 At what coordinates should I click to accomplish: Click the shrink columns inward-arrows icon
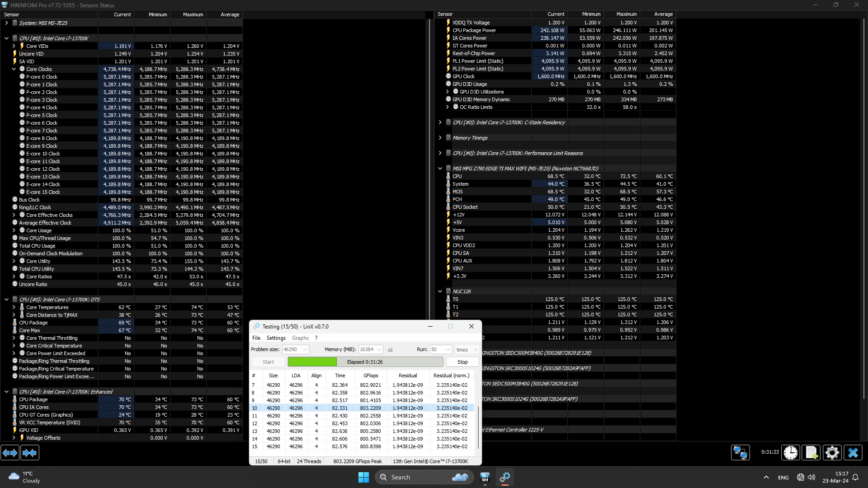(x=30, y=452)
